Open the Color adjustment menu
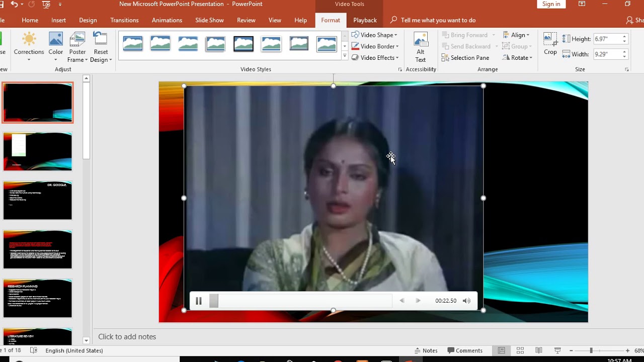 click(56, 47)
